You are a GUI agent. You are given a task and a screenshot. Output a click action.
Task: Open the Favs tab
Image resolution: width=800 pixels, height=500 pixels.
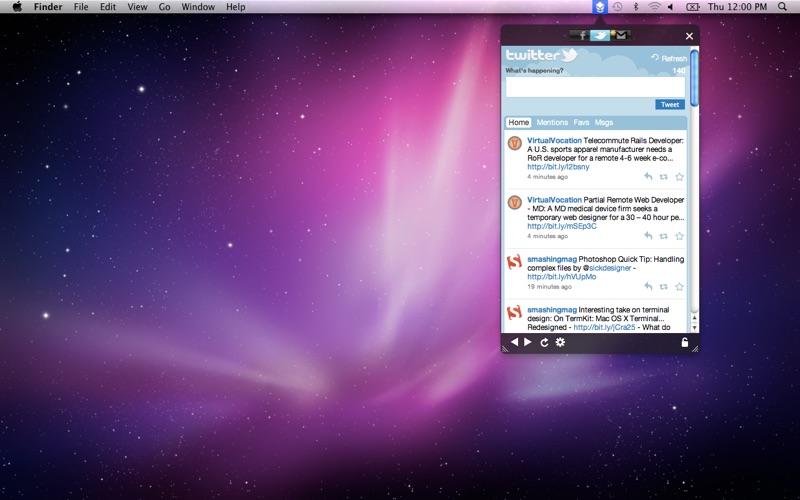point(581,122)
